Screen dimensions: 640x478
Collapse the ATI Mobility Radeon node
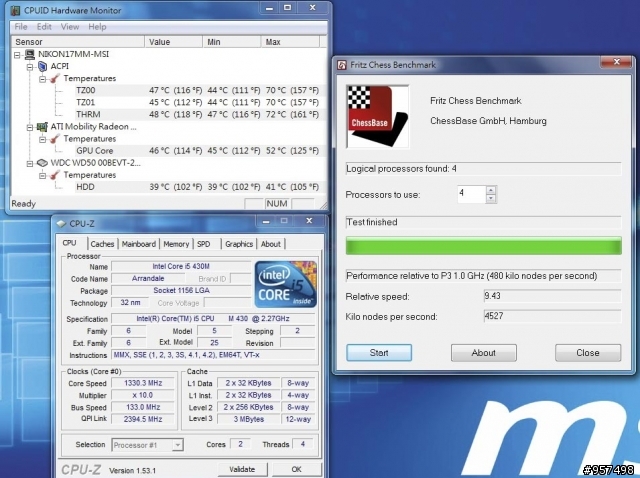(30, 127)
